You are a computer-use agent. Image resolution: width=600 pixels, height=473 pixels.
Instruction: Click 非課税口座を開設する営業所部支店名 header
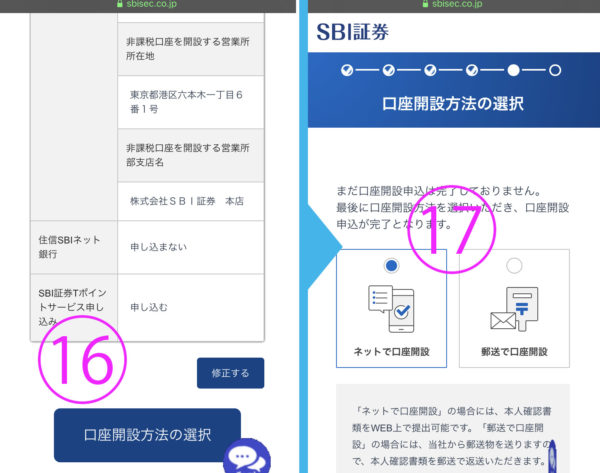pos(191,155)
